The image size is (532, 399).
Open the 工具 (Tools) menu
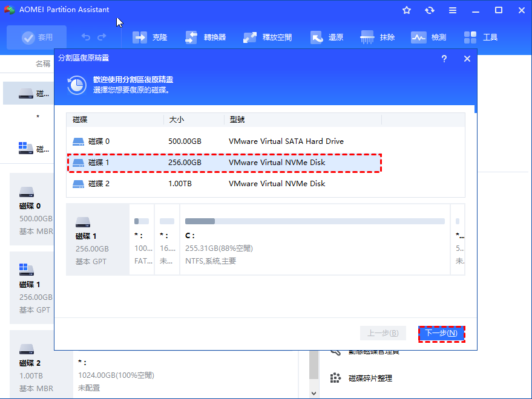pos(481,37)
